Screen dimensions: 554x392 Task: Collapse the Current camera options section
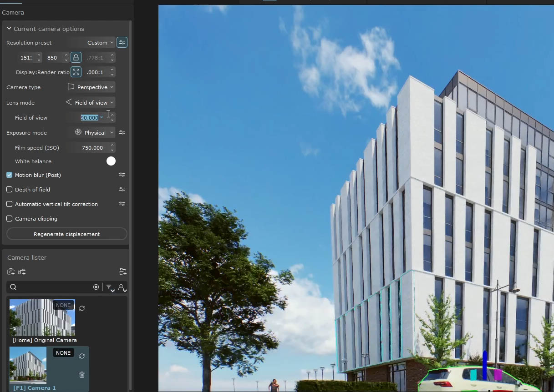click(x=9, y=29)
